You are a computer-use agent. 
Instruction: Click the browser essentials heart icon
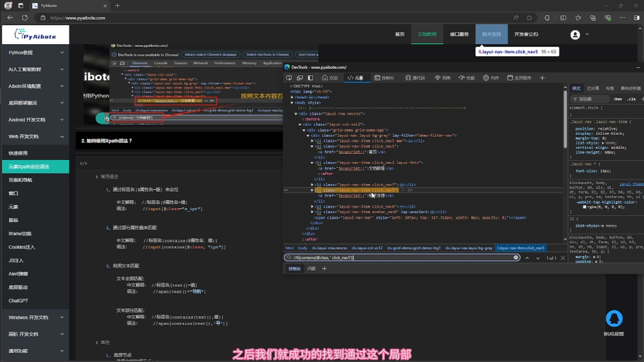[608, 18]
